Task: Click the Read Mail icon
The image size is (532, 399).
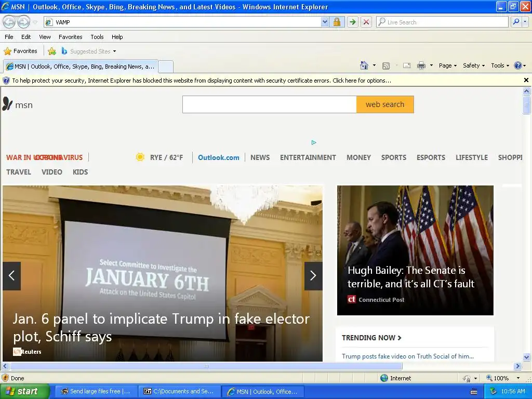Action: coord(407,65)
